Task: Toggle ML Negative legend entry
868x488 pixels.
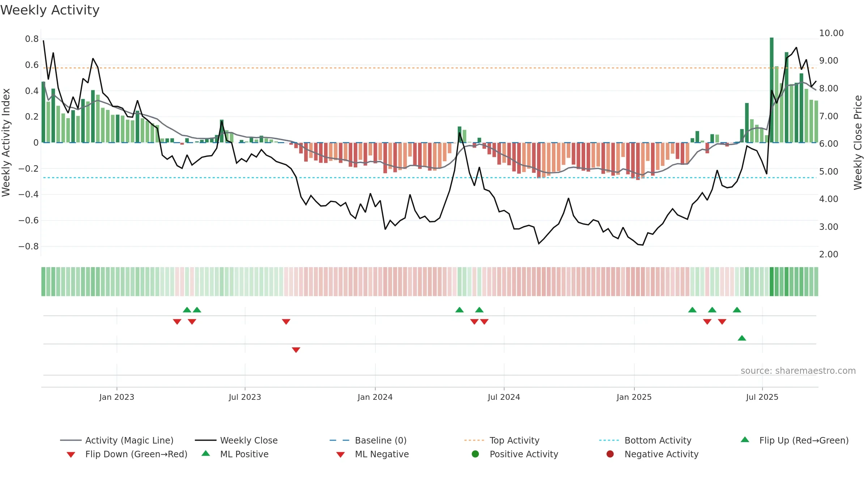Action: [373, 454]
